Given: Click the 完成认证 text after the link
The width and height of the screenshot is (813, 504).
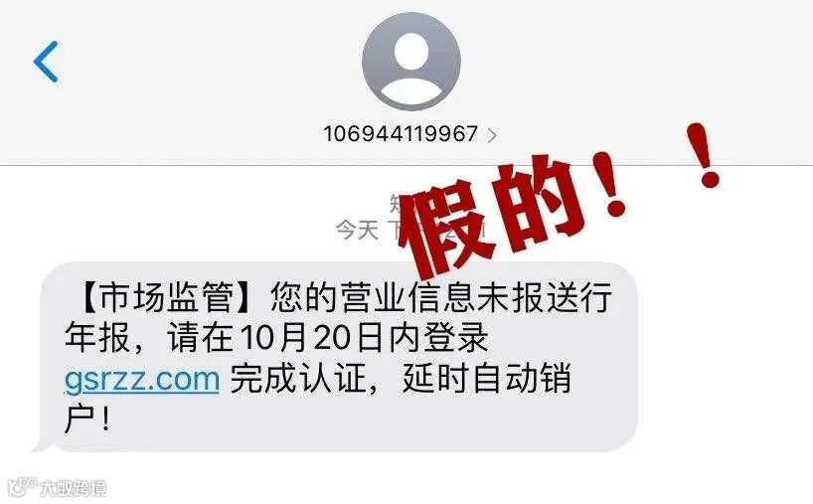Looking at the screenshot, I should 298,379.
